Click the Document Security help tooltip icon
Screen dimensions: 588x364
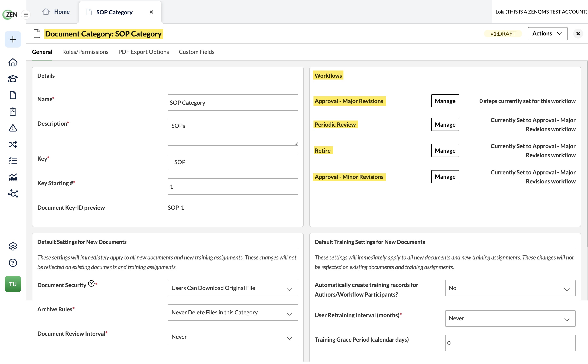click(x=91, y=283)
